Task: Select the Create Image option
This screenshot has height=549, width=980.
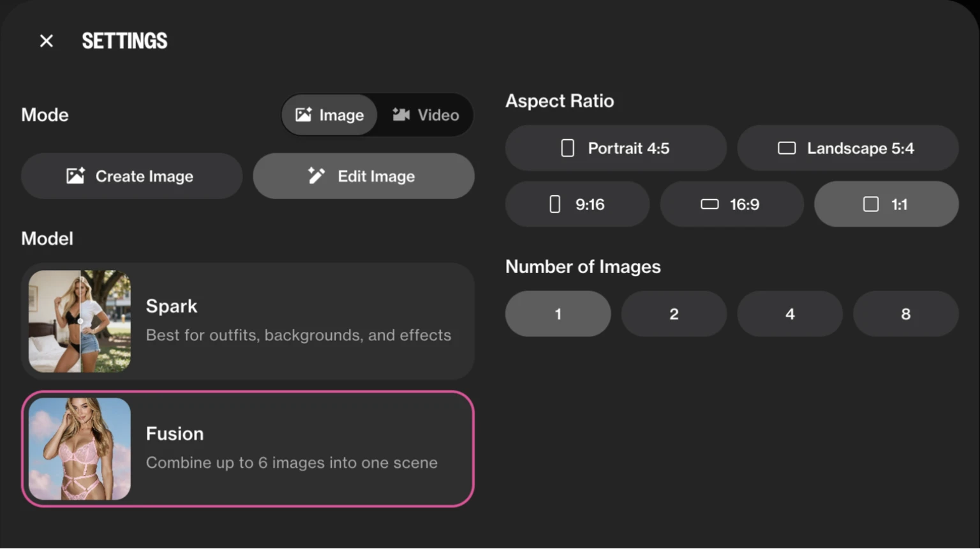Action: (132, 176)
